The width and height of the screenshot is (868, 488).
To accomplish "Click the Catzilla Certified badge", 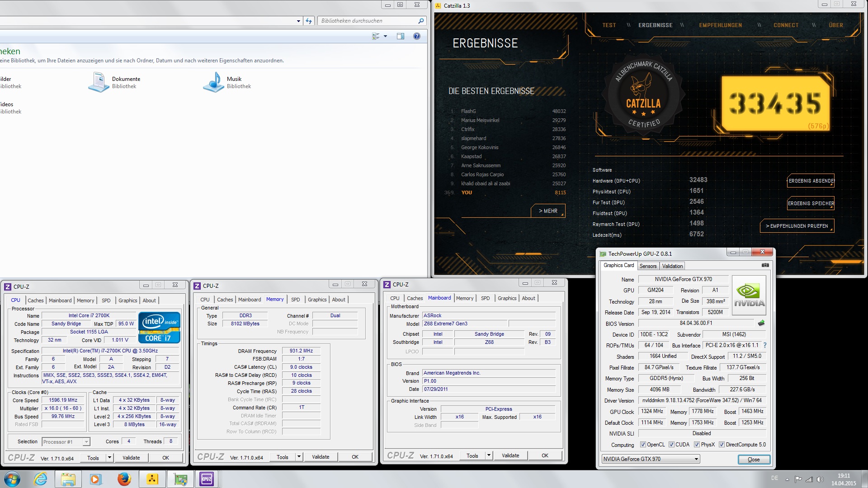I will (643, 94).
